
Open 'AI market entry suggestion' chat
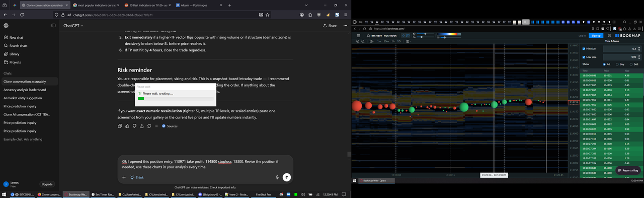pos(23,98)
